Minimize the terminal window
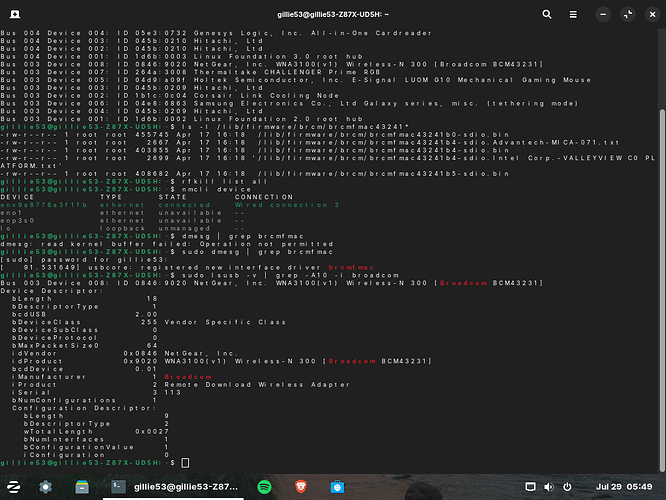666x500 pixels. (x=603, y=14)
